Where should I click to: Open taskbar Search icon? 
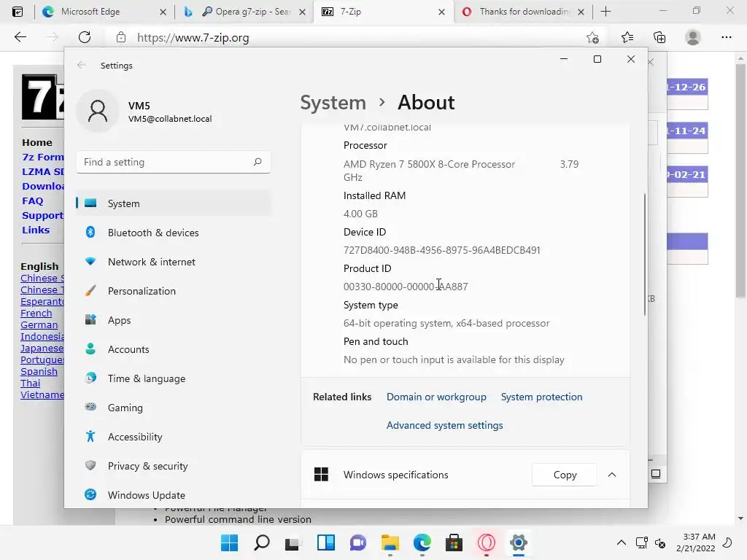point(262,542)
